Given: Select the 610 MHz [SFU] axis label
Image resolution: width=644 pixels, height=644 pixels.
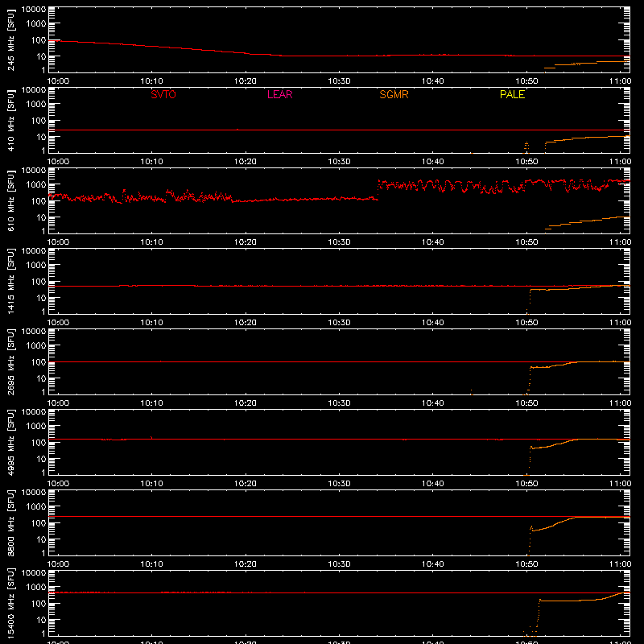Looking at the screenshot, I should click(x=11, y=200).
